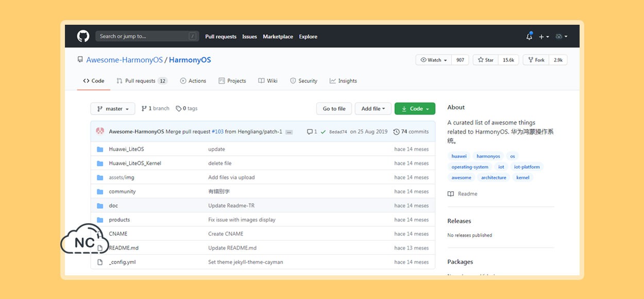
Task: Open pull request #103 link
Action: point(217,132)
